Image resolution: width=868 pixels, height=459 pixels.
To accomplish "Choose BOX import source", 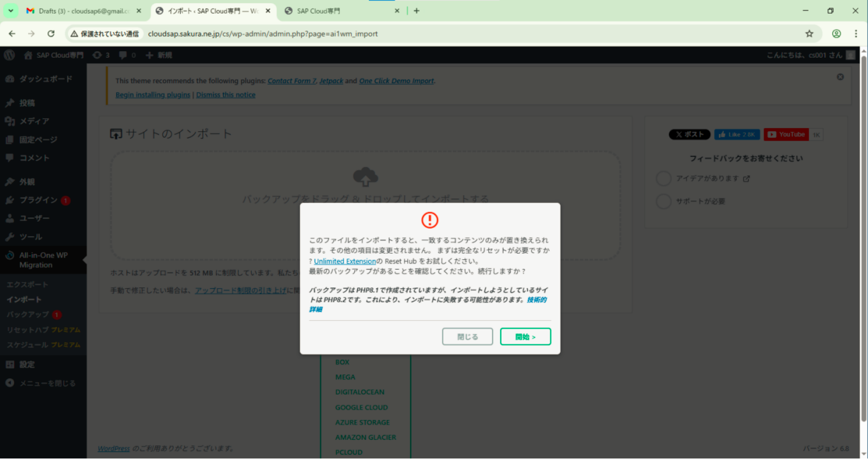I will point(342,362).
